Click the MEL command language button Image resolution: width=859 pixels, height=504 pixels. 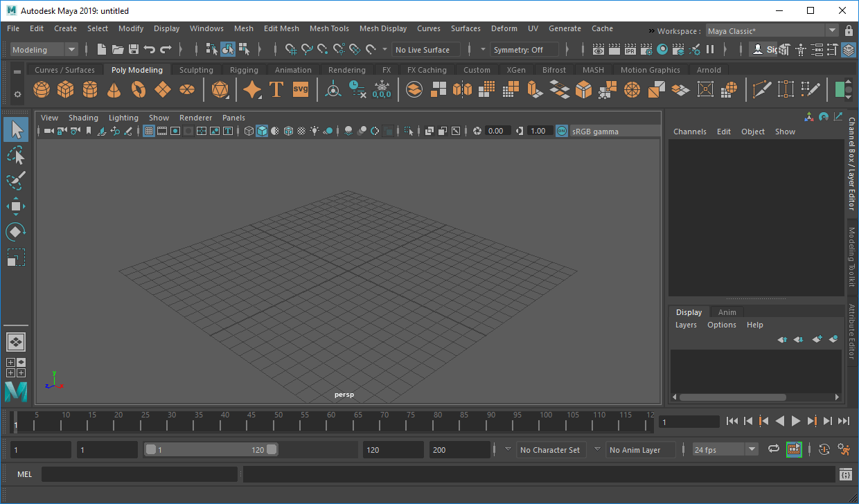click(x=25, y=474)
